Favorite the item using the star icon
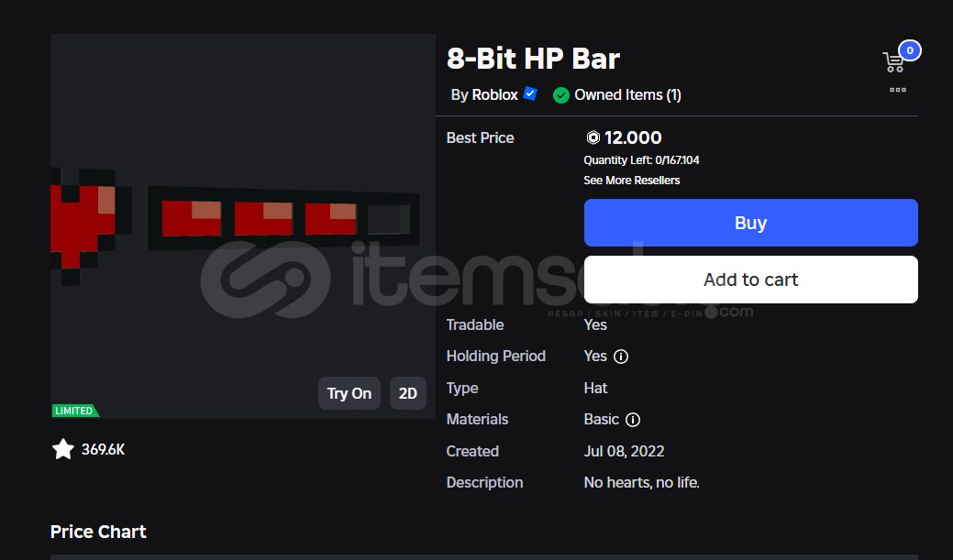This screenshot has height=560, width=953. (x=62, y=449)
